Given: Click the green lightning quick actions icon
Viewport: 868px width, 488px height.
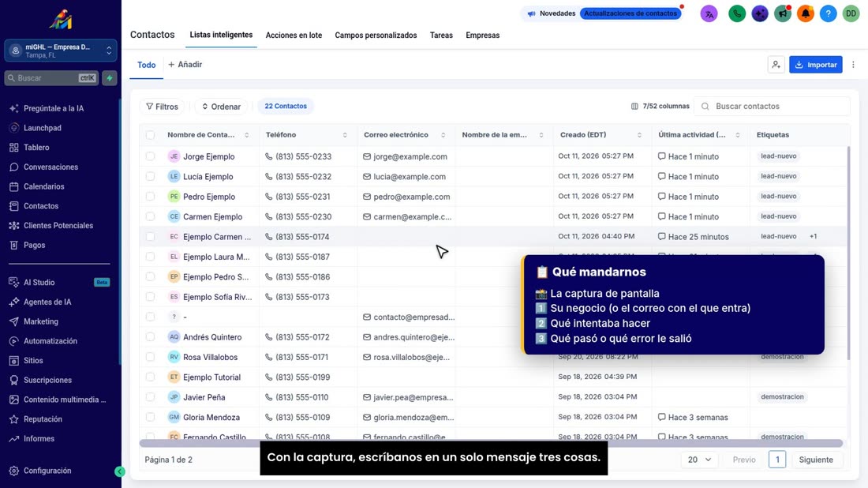Looking at the screenshot, I should [x=110, y=78].
